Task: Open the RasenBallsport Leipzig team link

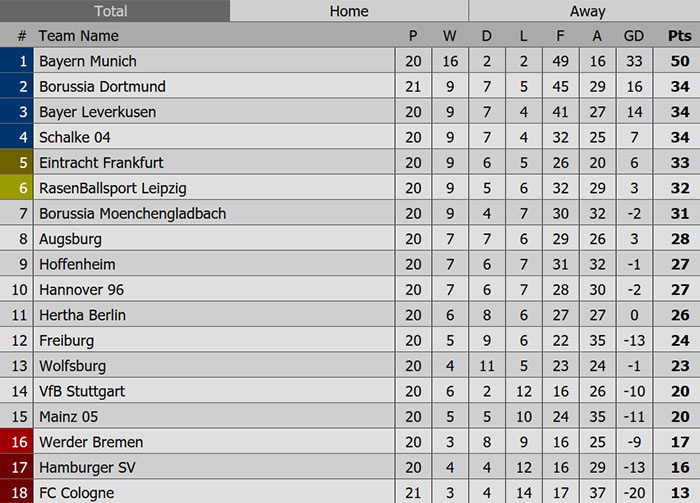Action: pos(113,188)
